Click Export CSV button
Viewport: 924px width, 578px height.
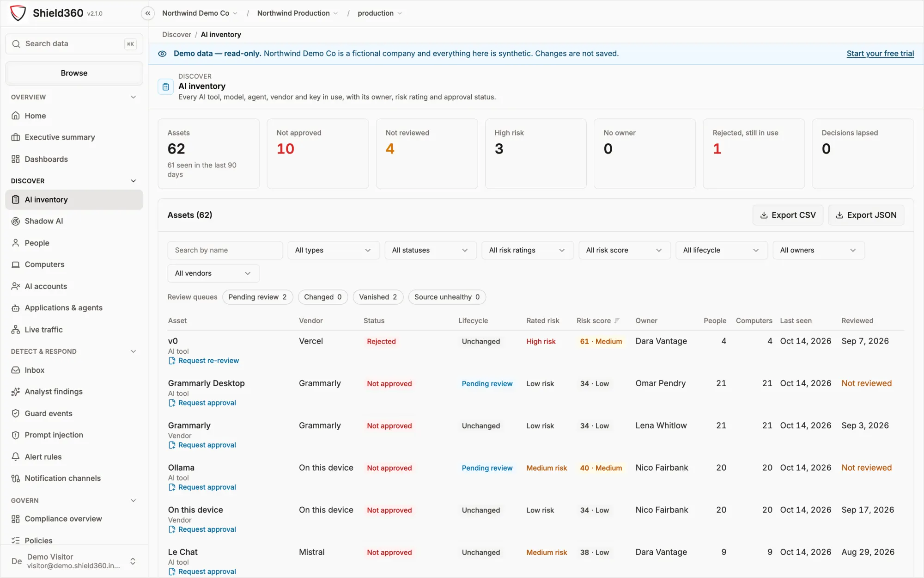click(788, 215)
